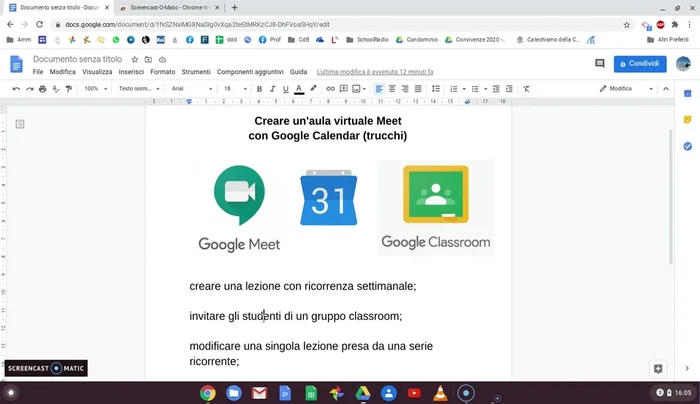Screen dimensions: 700x404
Task: Open line spacing options
Action: point(436,89)
